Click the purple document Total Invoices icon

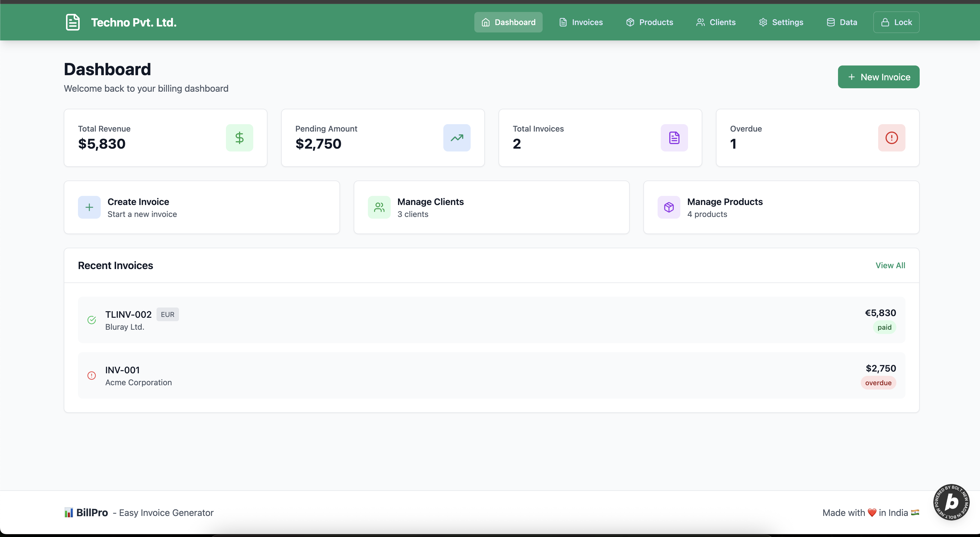click(x=674, y=138)
